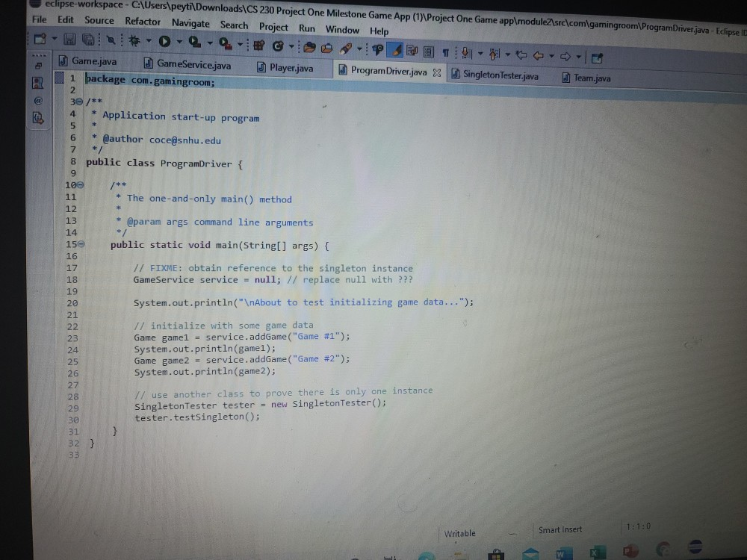Toggle Mark Occurrences highlighter icon

click(x=394, y=51)
